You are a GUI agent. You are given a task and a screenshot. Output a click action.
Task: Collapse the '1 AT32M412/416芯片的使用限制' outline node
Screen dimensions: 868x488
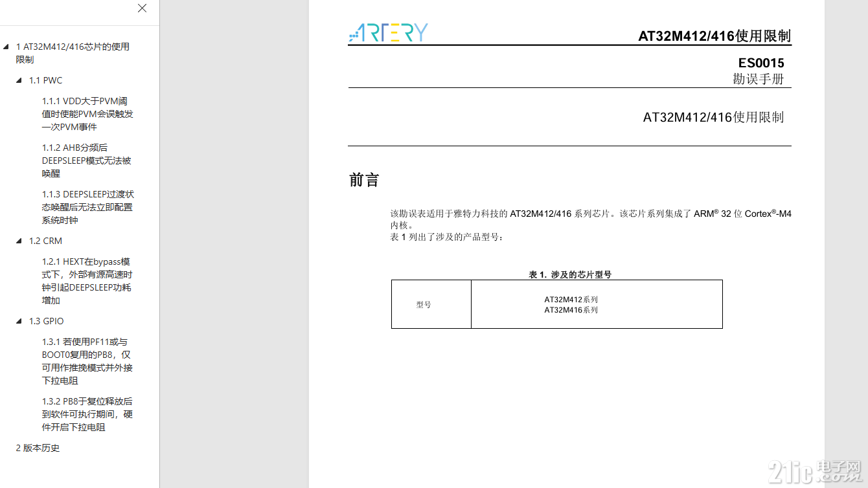[6, 47]
